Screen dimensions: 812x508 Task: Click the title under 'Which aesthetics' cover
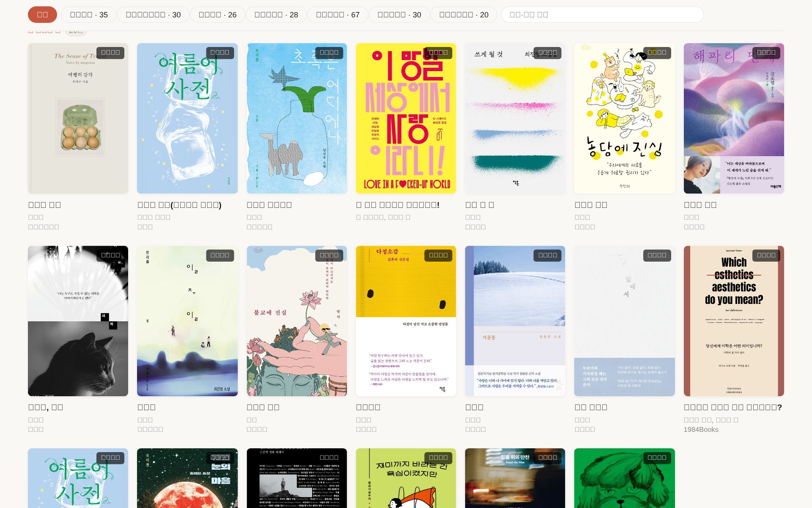click(x=733, y=407)
